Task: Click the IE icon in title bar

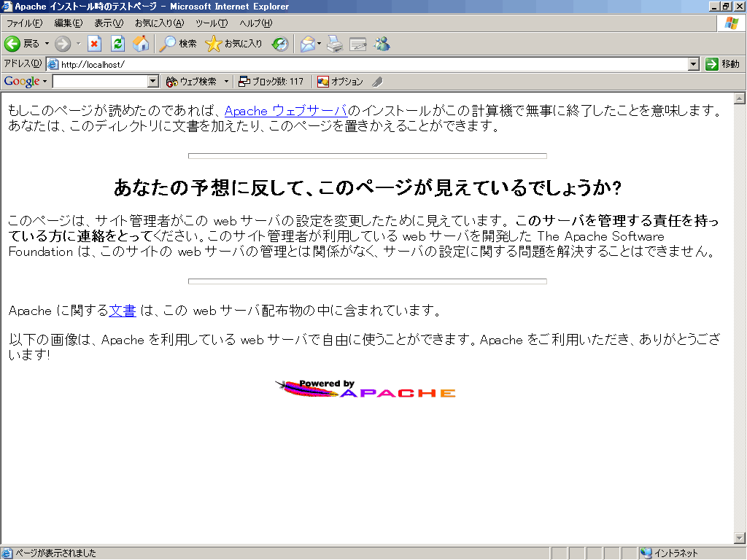Action: (7, 6)
